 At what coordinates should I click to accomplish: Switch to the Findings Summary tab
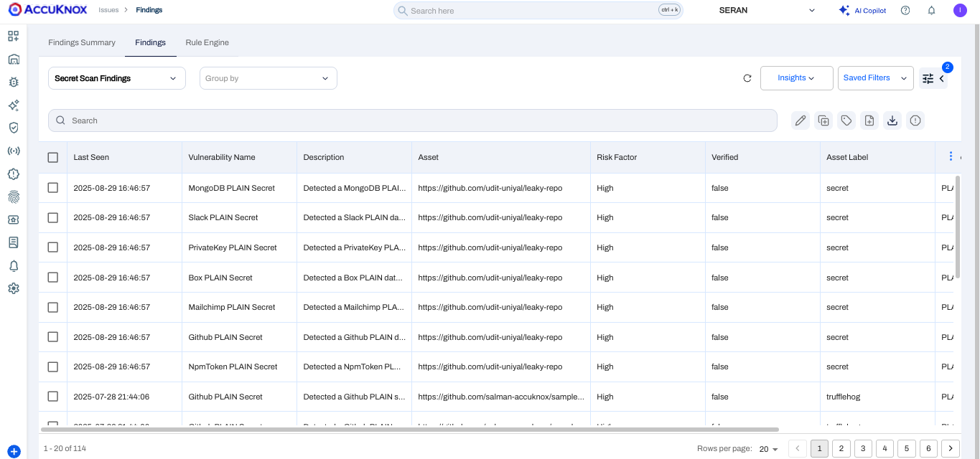tap(82, 42)
